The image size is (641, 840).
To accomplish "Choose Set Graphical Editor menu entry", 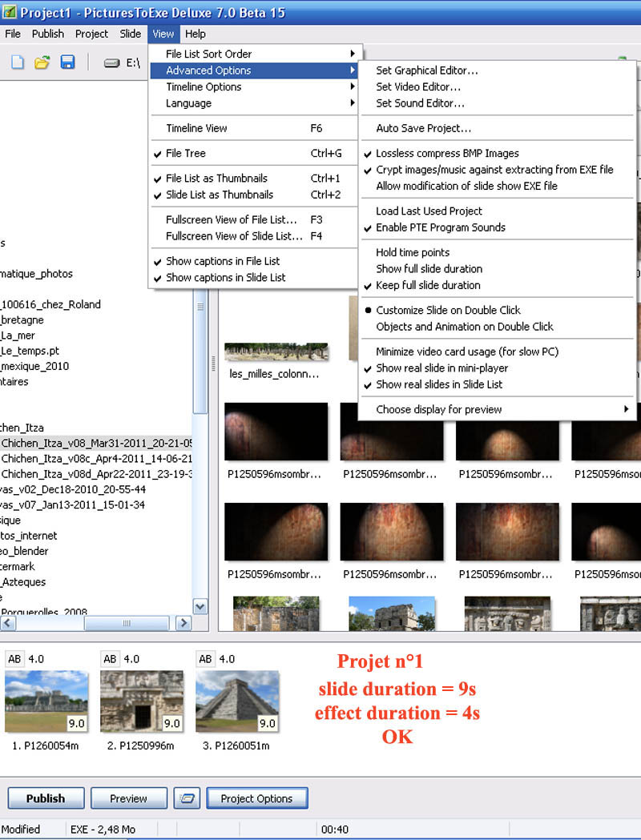I will coord(426,70).
